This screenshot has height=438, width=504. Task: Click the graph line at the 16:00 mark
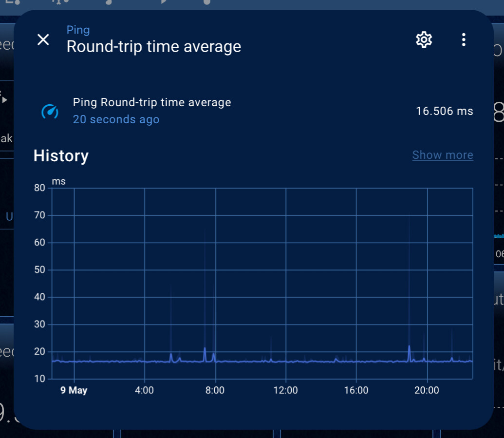coord(357,362)
